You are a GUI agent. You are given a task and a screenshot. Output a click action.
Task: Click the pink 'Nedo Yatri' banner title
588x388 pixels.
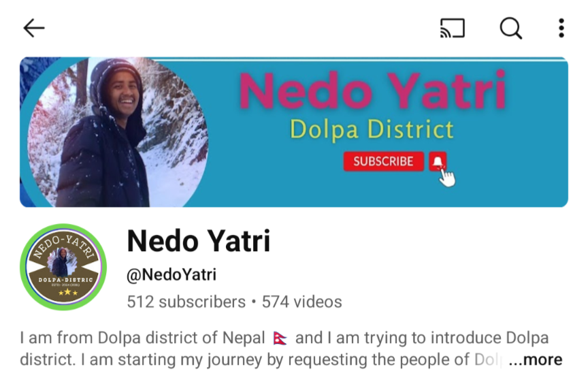[x=373, y=91]
